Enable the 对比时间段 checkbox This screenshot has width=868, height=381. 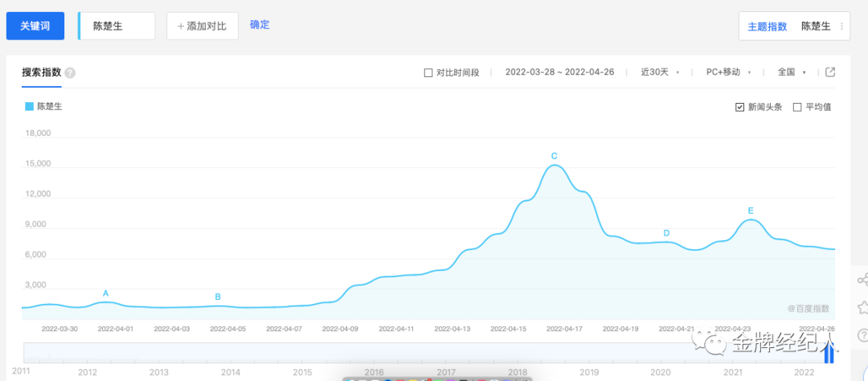pos(428,72)
